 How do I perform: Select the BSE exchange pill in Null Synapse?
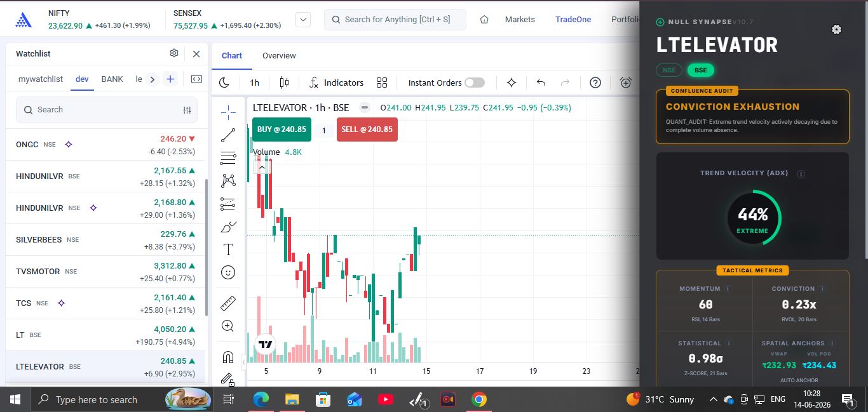[700, 70]
